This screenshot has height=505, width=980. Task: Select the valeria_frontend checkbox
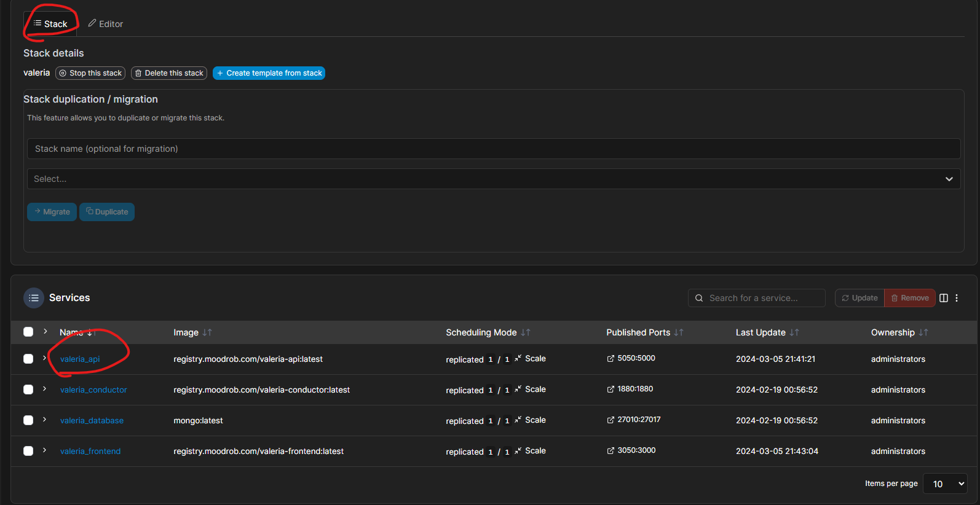28,451
